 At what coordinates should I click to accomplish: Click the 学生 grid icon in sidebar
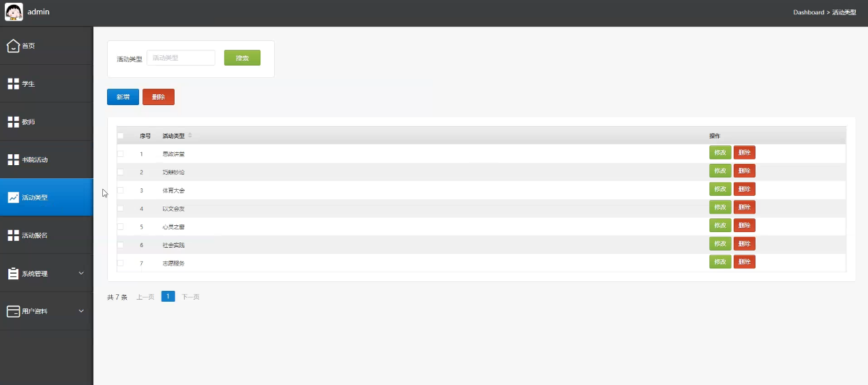[13, 84]
